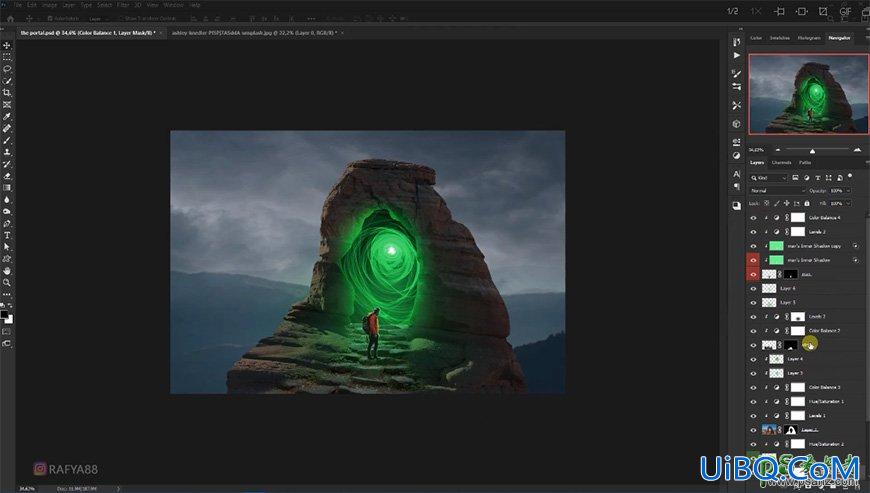The image size is (870, 493).
Task: Toggle visibility of Color Balance 2 layer
Action: [x=753, y=331]
